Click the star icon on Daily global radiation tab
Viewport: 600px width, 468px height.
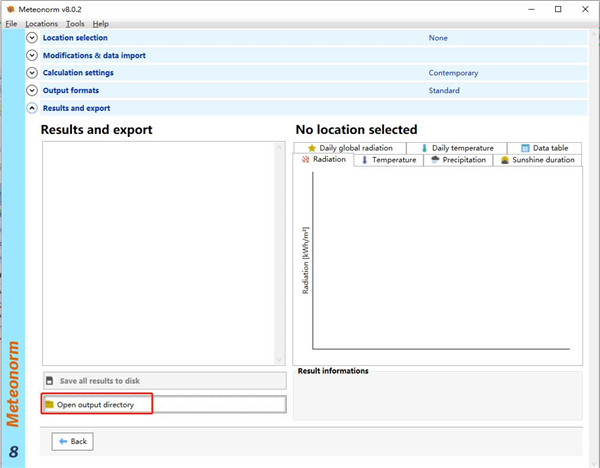coord(312,148)
